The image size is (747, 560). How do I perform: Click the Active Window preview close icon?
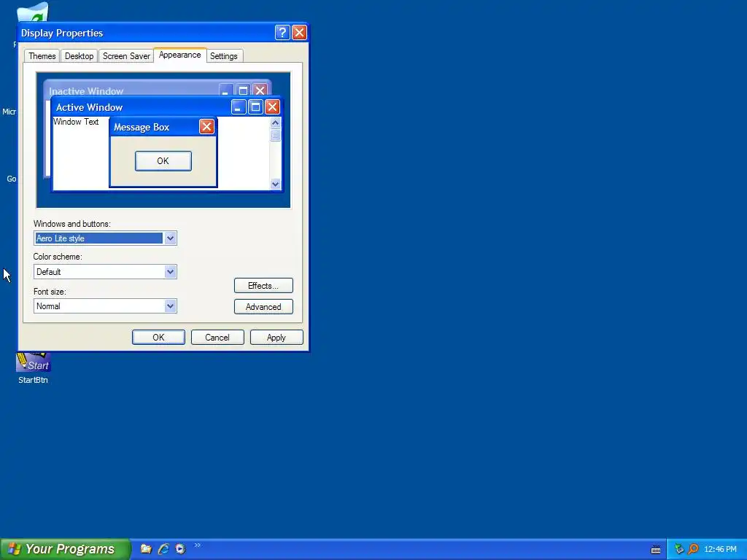pyautogui.click(x=272, y=107)
